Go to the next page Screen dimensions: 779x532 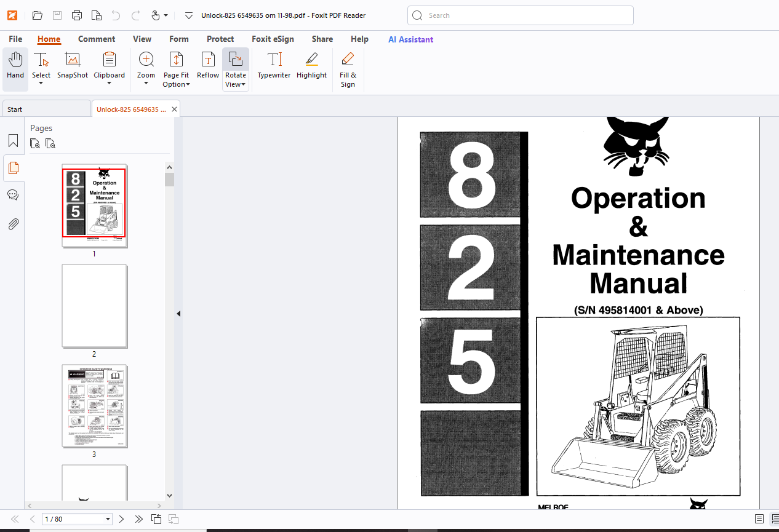[x=121, y=519]
